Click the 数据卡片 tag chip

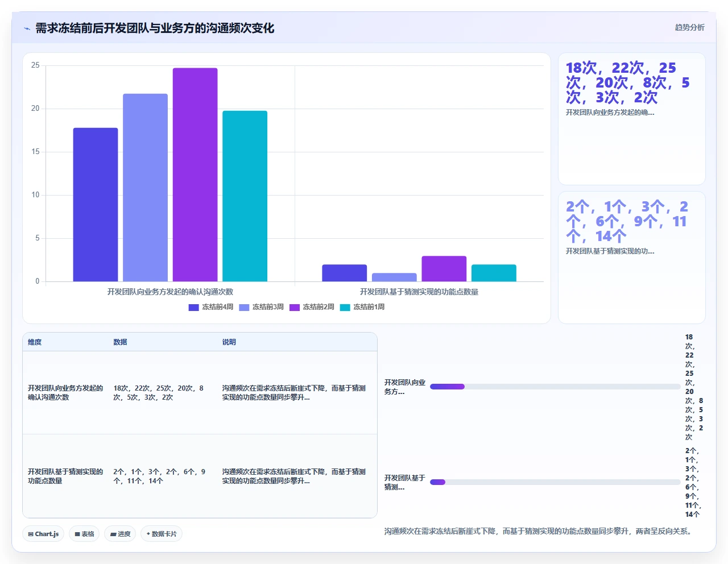coord(162,534)
